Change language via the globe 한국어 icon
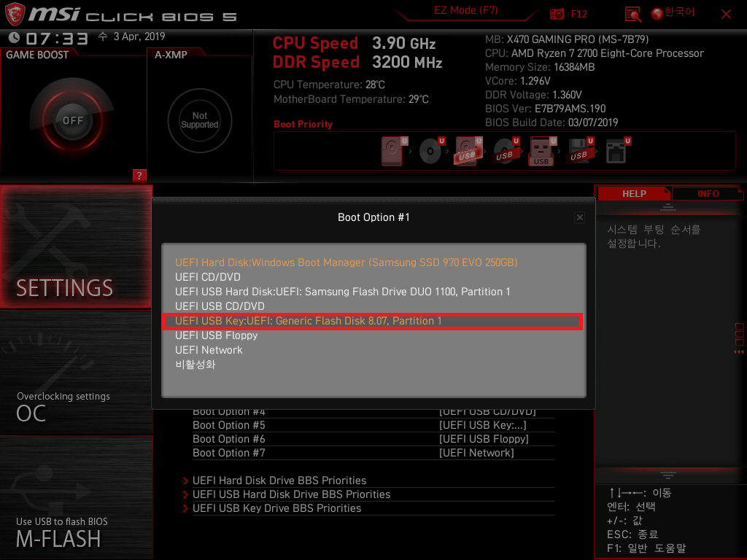The height and width of the screenshot is (560, 747). [x=673, y=13]
